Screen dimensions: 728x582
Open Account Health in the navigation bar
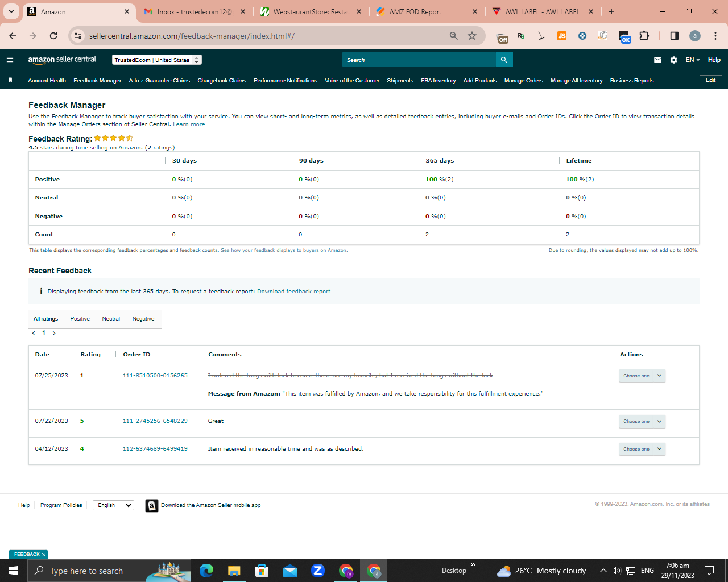(47, 81)
